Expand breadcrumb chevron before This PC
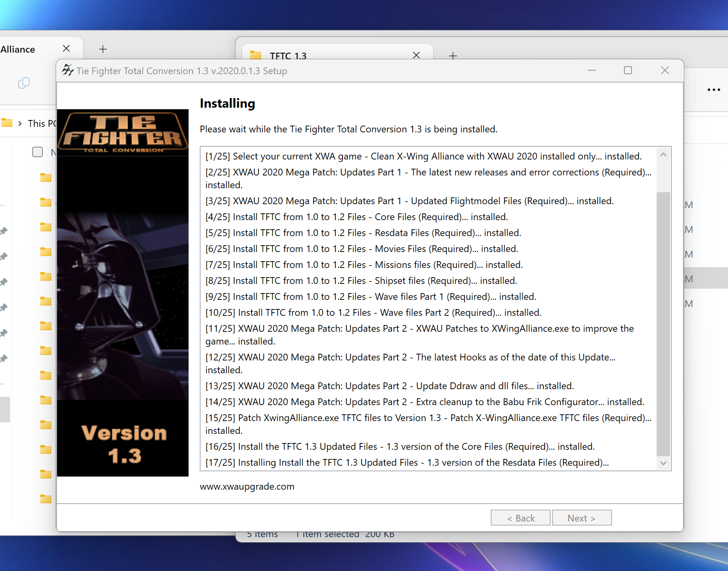This screenshot has height=571, width=728. click(20, 124)
